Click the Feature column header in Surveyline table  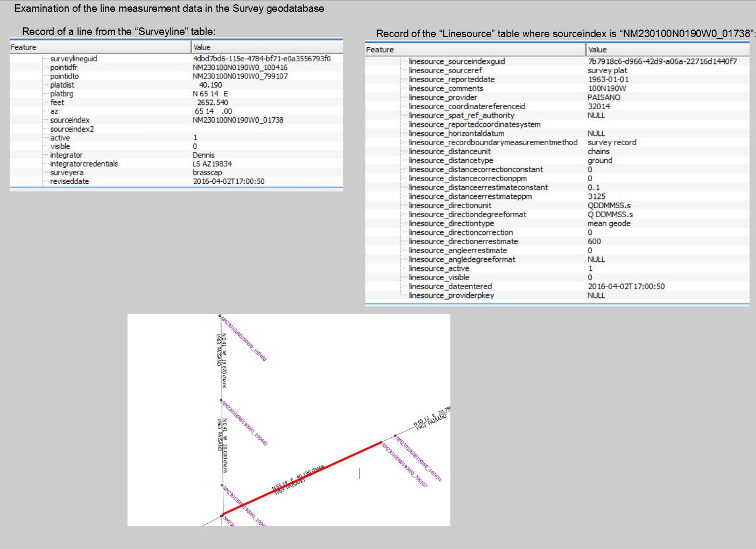100,47
